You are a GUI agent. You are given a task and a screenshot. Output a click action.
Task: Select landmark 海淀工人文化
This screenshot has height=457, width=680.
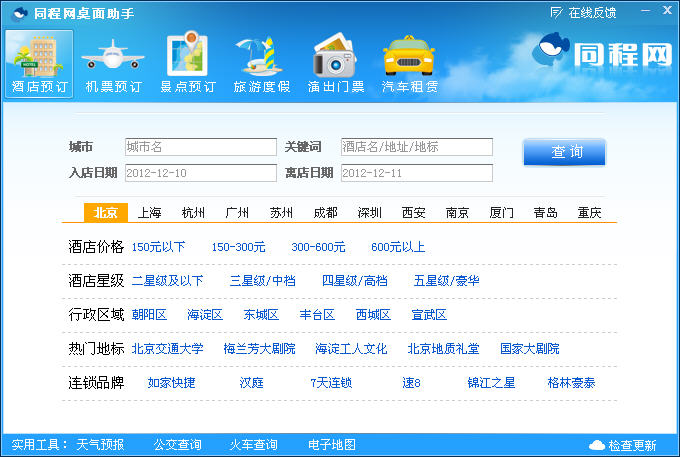(x=351, y=349)
